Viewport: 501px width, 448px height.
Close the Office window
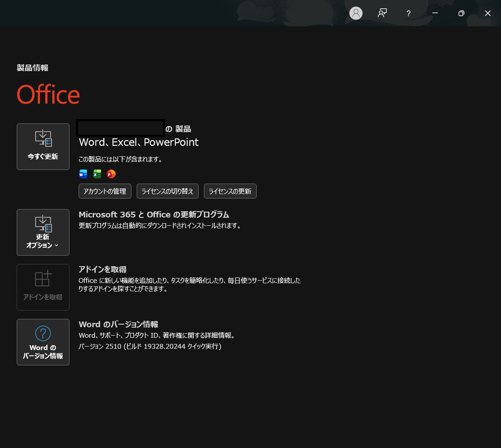tap(487, 13)
